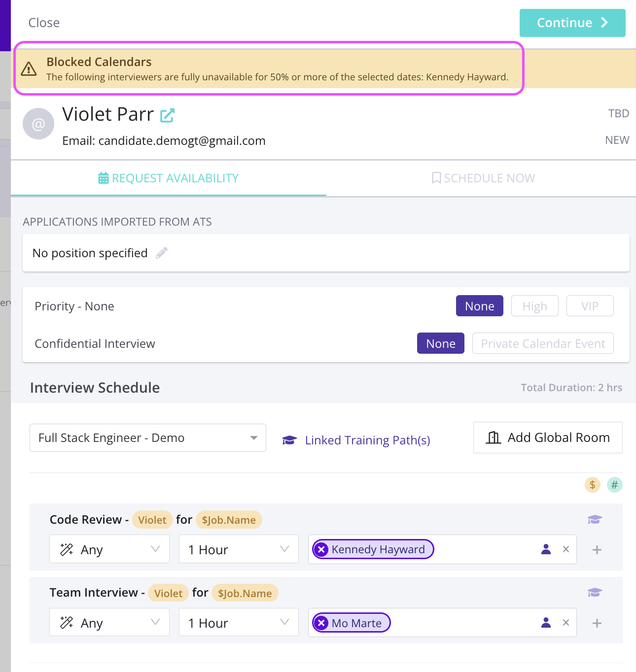Remove Mo Marte from Team Interview

[x=322, y=623]
